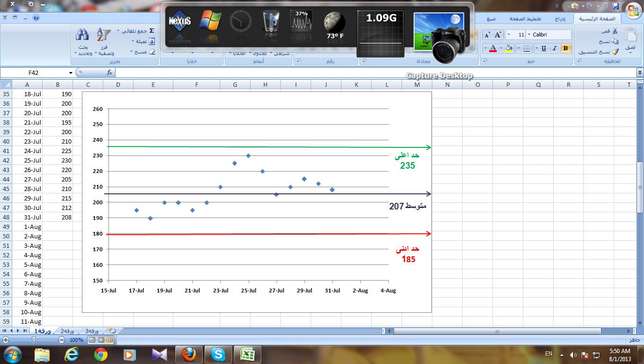Viewport: 644px width, 364px height.
Task: Click the Recycle Bin on the dock
Action: point(271,22)
